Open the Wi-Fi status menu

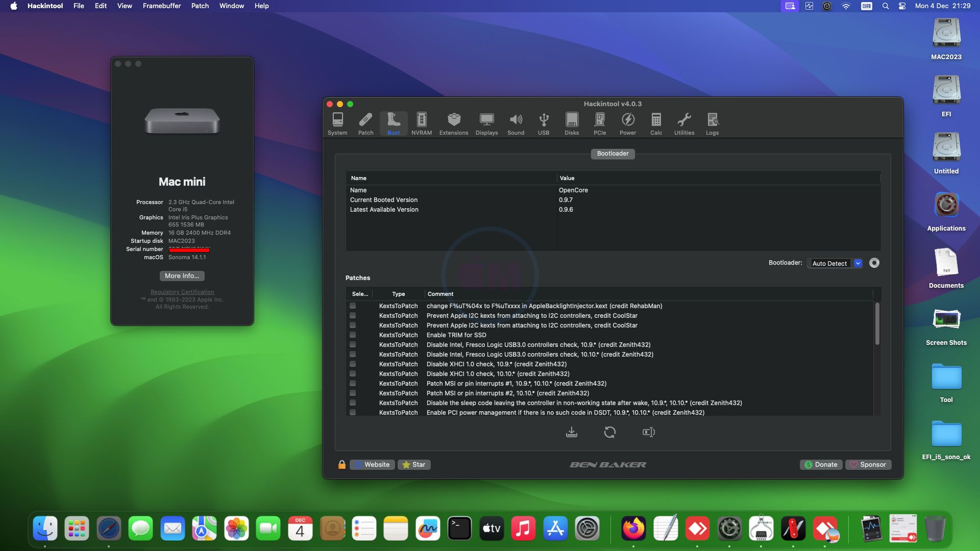[x=846, y=6]
